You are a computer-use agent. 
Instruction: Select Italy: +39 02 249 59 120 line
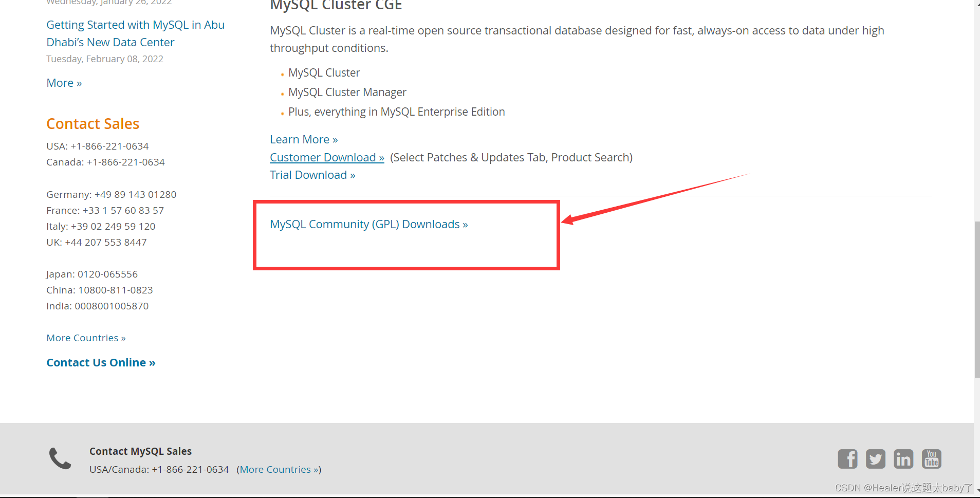coord(101,226)
